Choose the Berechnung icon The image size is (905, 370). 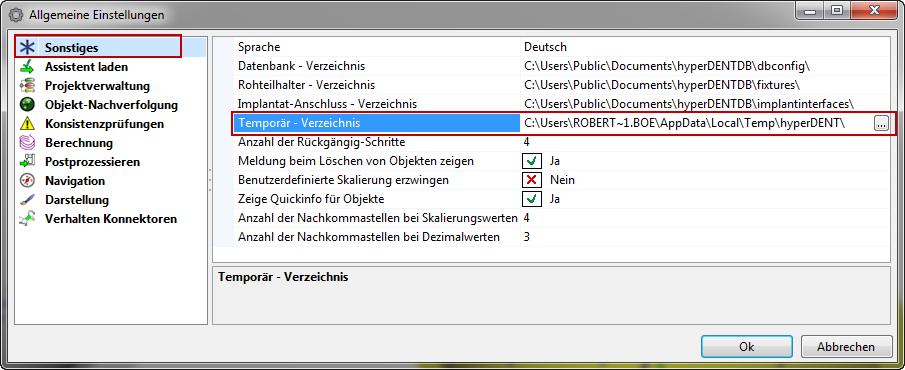27,143
